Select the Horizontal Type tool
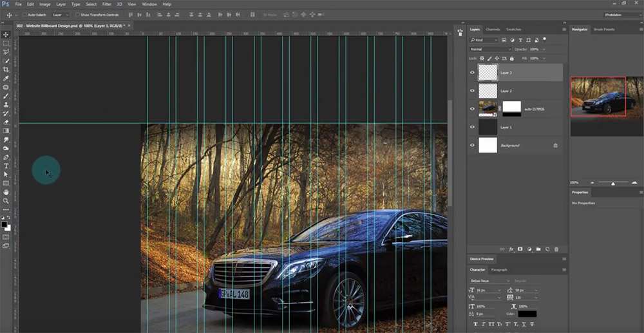Image resolution: width=644 pixels, height=333 pixels. tap(6, 166)
